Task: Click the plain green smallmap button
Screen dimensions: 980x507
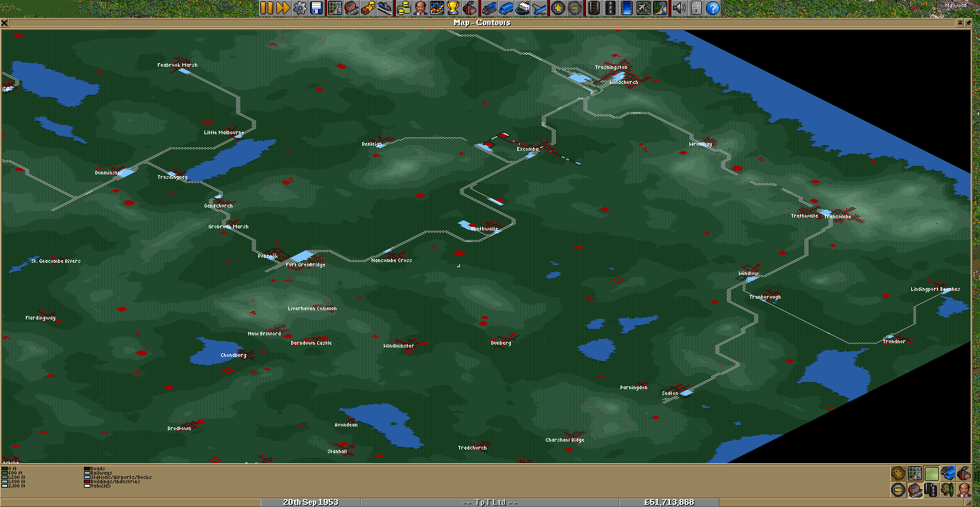Action: (x=932, y=473)
